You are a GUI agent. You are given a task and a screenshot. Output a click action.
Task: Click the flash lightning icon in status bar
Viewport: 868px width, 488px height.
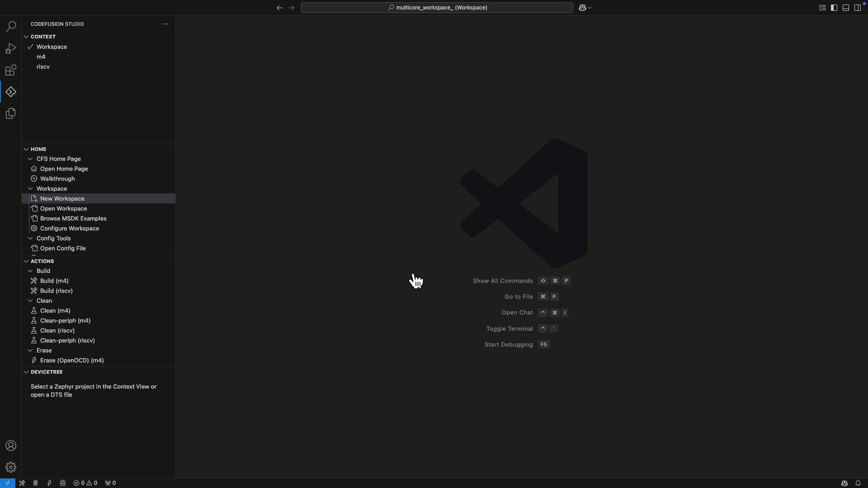(49, 483)
